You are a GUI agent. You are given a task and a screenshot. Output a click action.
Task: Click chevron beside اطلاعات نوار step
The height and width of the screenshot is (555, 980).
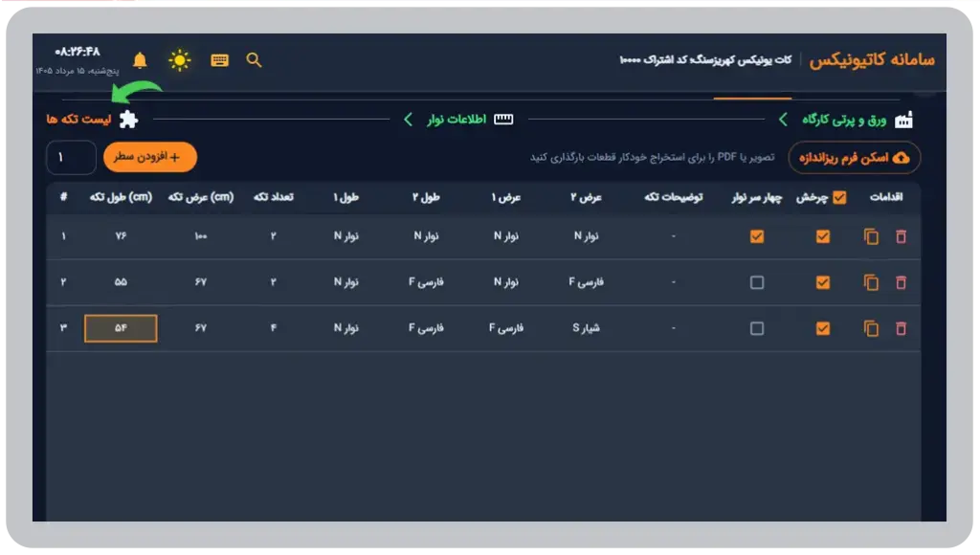coord(408,120)
